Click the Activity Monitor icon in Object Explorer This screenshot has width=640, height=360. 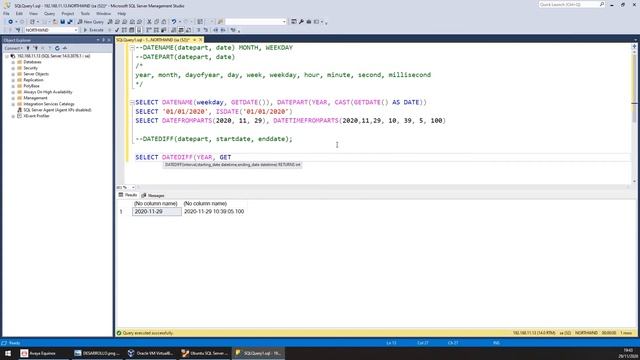[64, 48]
